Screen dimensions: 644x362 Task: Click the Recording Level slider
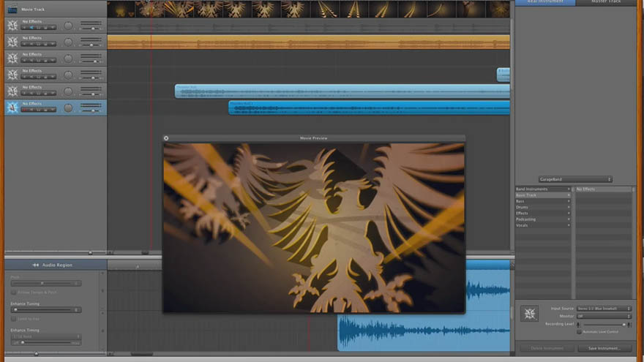pos(604,325)
